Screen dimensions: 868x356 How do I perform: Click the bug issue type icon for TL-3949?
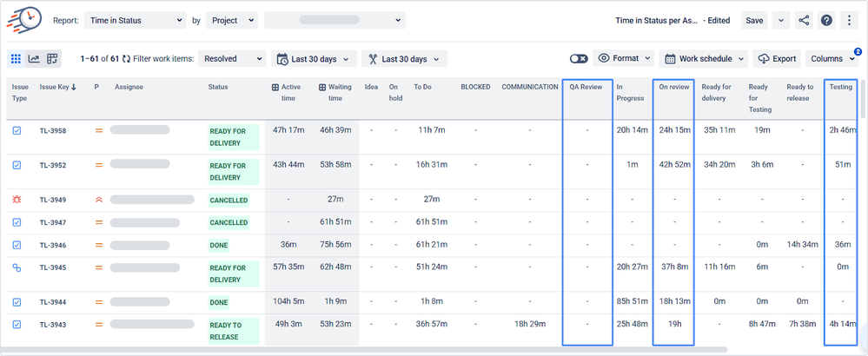pyautogui.click(x=17, y=200)
